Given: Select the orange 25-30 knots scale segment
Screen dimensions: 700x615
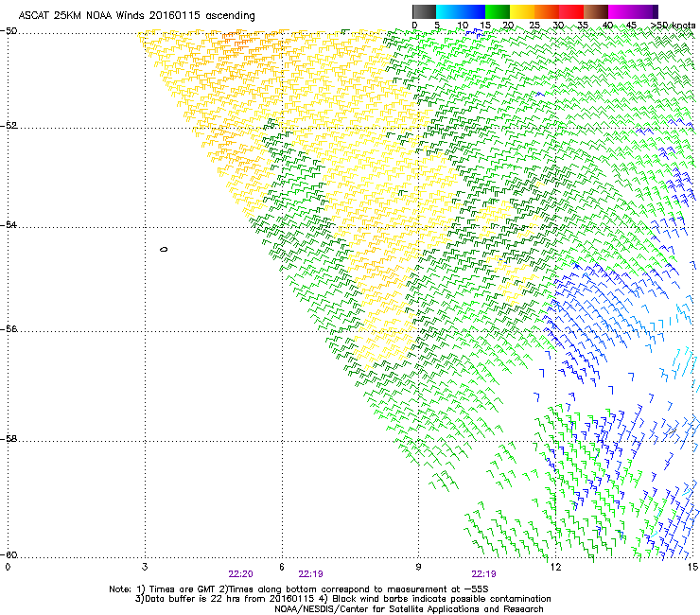Looking at the screenshot, I should [x=547, y=11].
